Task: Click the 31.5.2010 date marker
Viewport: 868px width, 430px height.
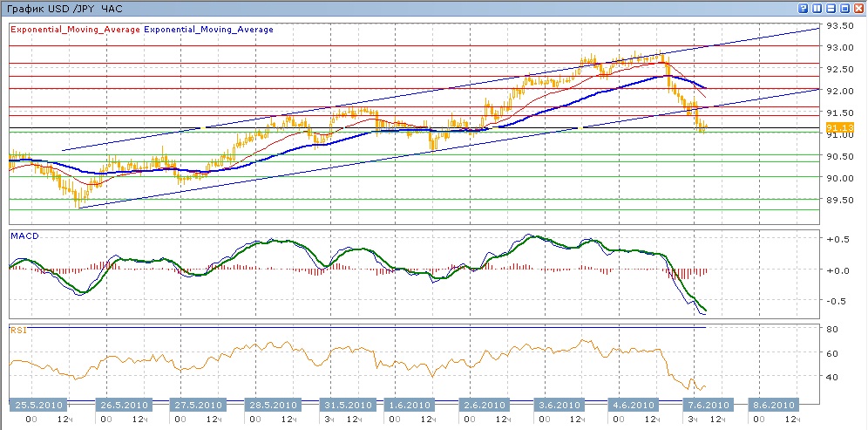Action: point(348,406)
